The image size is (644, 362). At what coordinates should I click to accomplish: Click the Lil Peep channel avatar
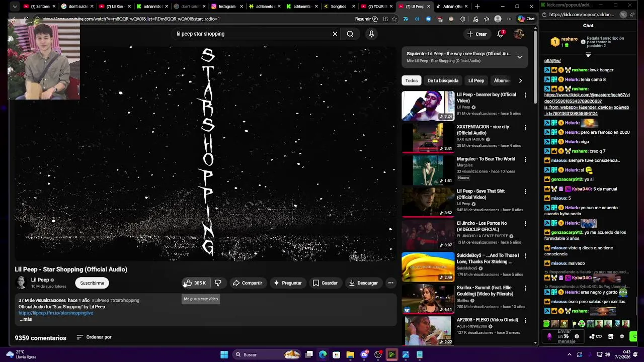[21, 283]
